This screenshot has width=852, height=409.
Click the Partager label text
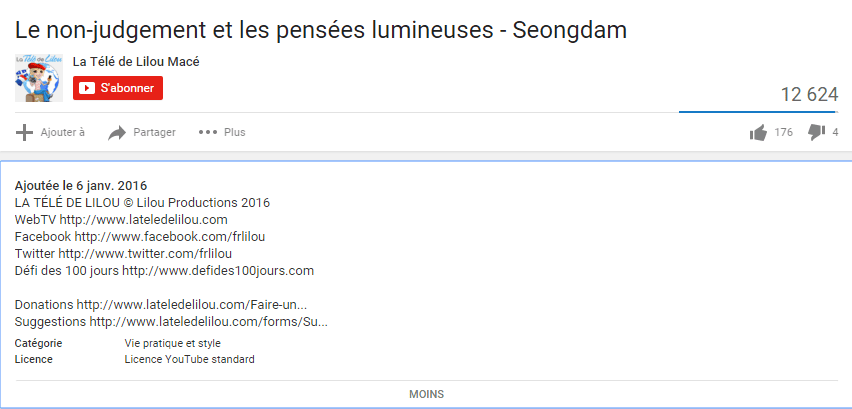(154, 132)
